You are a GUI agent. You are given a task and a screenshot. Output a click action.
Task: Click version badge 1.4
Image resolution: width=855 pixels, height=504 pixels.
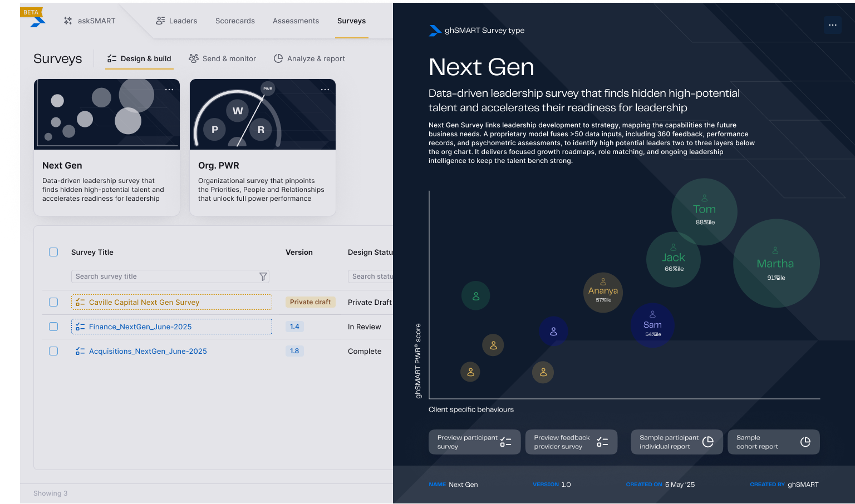(x=294, y=327)
